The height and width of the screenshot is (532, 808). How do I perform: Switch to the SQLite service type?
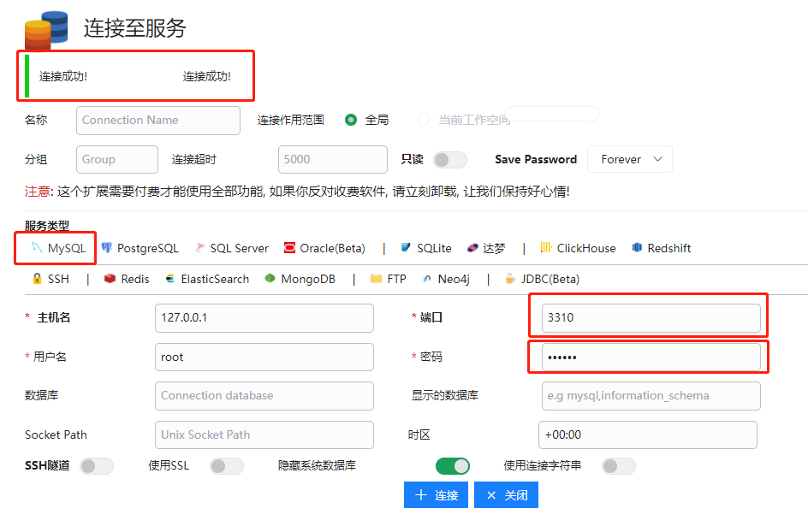tap(426, 248)
